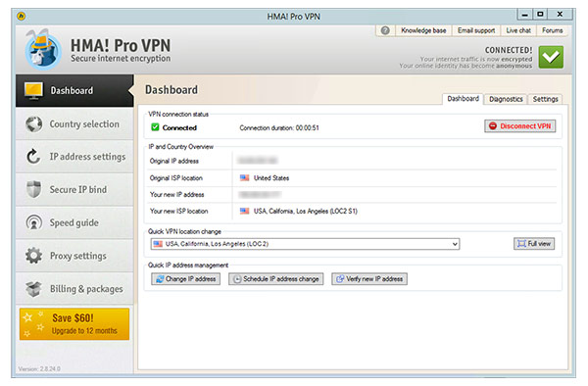Open Proxy settings from the sidebar

click(74, 256)
